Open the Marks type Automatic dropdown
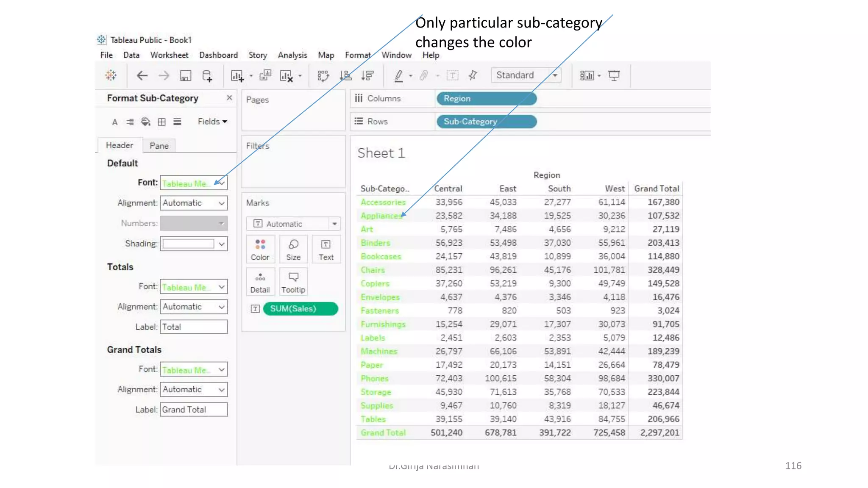Image resolution: width=868 pixels, height=488 pixels. coord(293,224)
